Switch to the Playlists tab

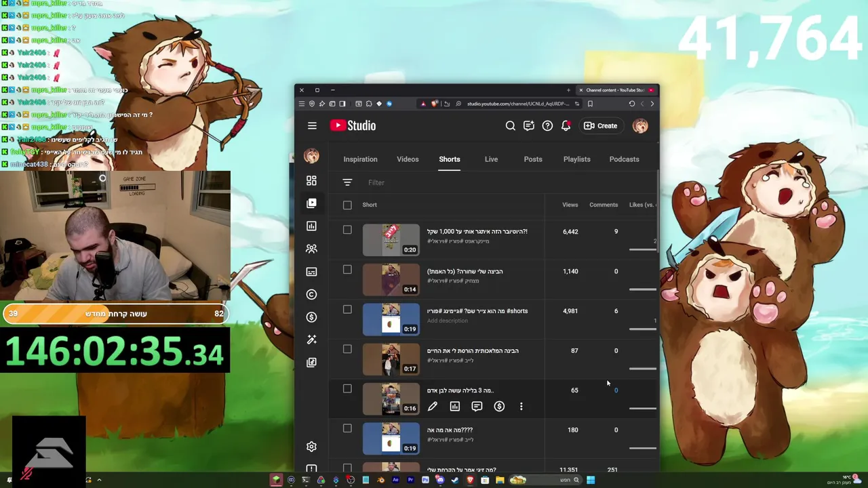point(576,159)
